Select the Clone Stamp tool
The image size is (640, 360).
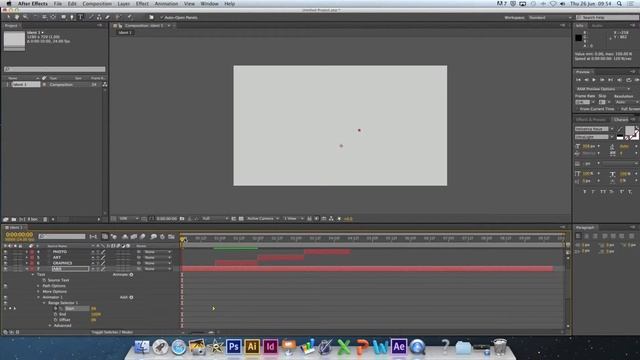(99, 17)
